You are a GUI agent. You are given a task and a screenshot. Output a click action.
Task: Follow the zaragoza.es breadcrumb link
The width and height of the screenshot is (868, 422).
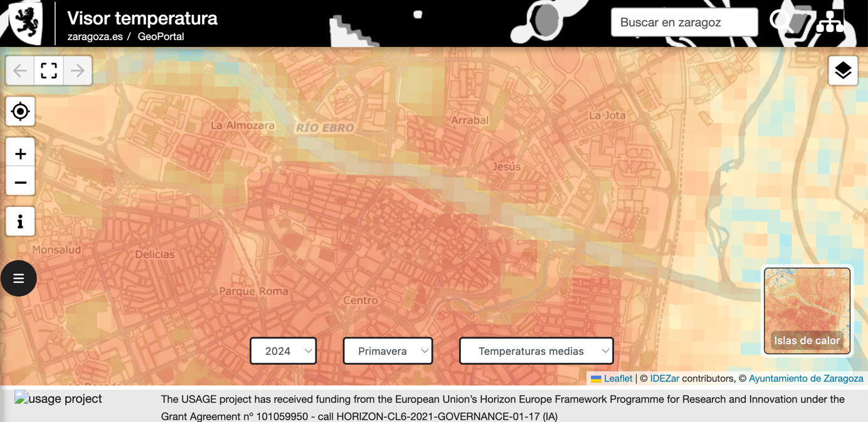(x=95, y=36)
